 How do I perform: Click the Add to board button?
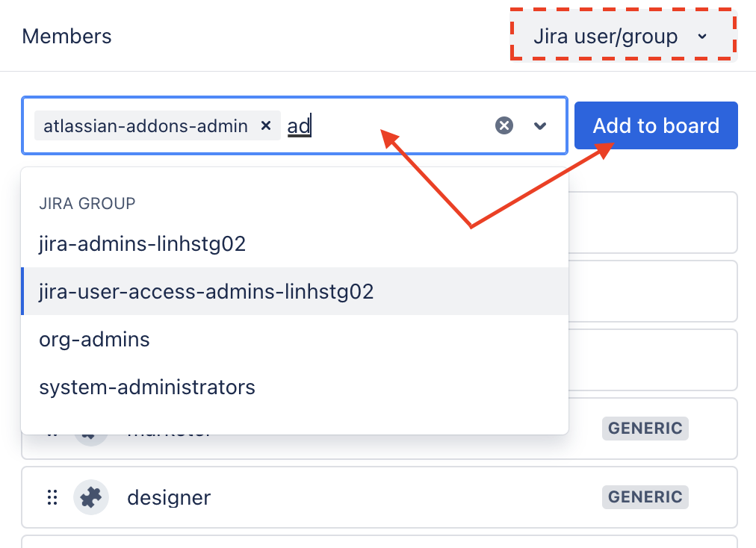pyautogui.click(x=656, y=125)
